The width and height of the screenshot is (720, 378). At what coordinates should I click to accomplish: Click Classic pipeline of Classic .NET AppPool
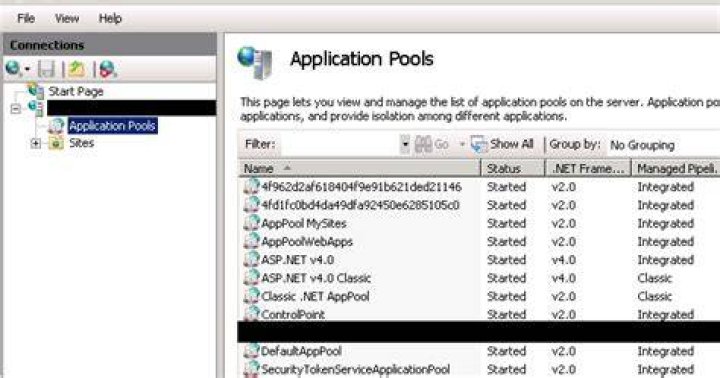(655, 296)
